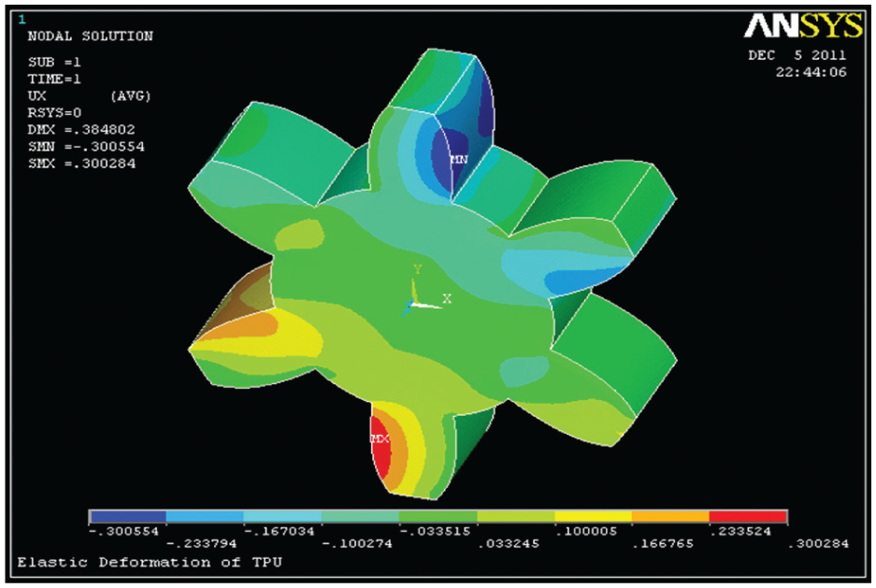
Task: Select the X axis label
Action: pyautogui.click(x=447, y=299)
